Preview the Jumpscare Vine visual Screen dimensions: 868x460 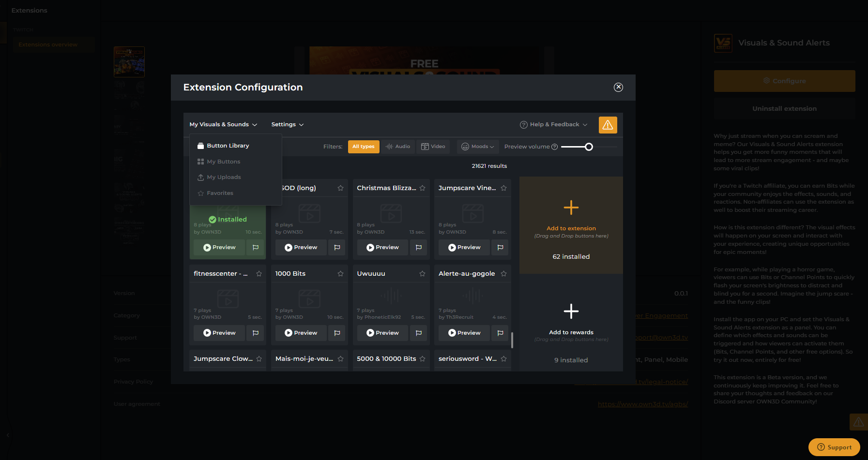coord(464,247)
